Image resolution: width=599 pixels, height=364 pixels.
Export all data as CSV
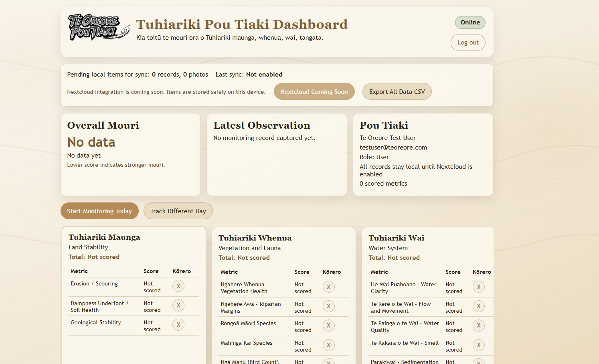tap(397, 91)
